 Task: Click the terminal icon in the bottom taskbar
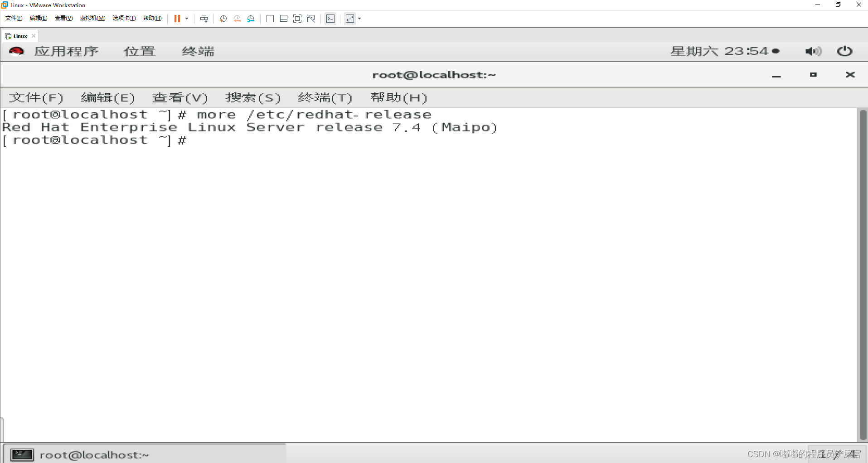[22, 454]
